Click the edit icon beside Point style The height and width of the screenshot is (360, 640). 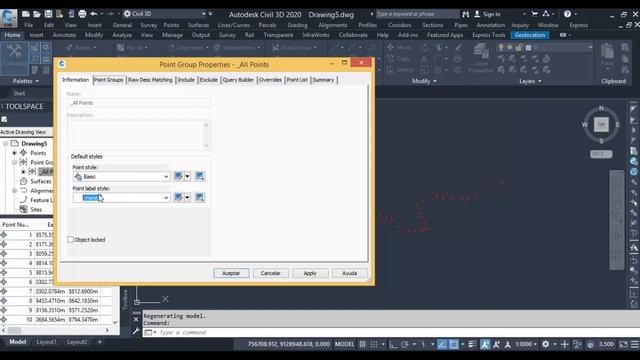[178, 176]
